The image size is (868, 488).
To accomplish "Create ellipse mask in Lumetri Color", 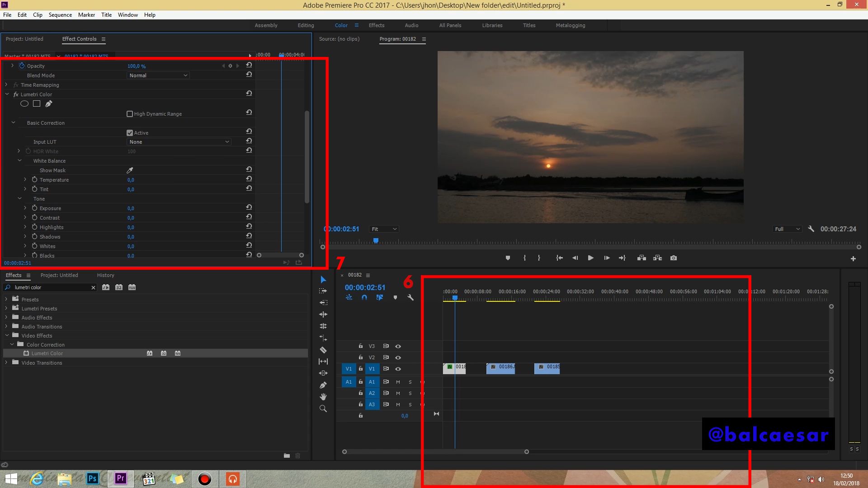I will point(24,104).
